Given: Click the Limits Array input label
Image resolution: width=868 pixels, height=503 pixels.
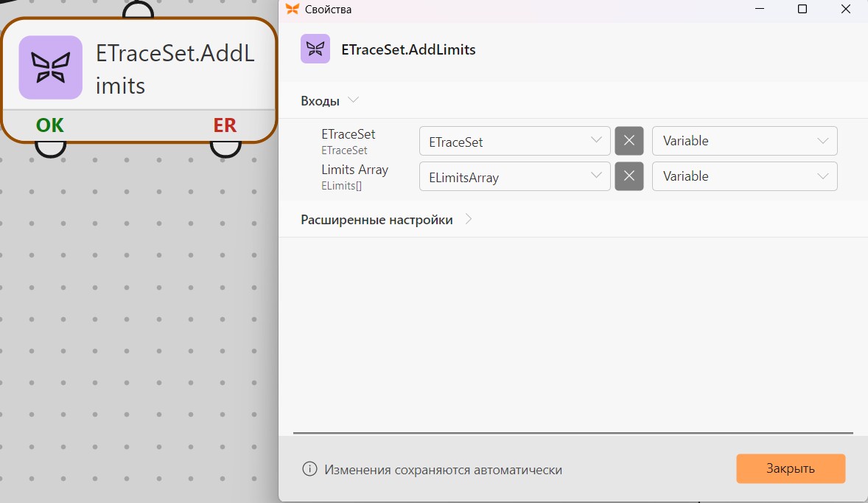Looking at the screenshot, I should [x=355, y=170].
